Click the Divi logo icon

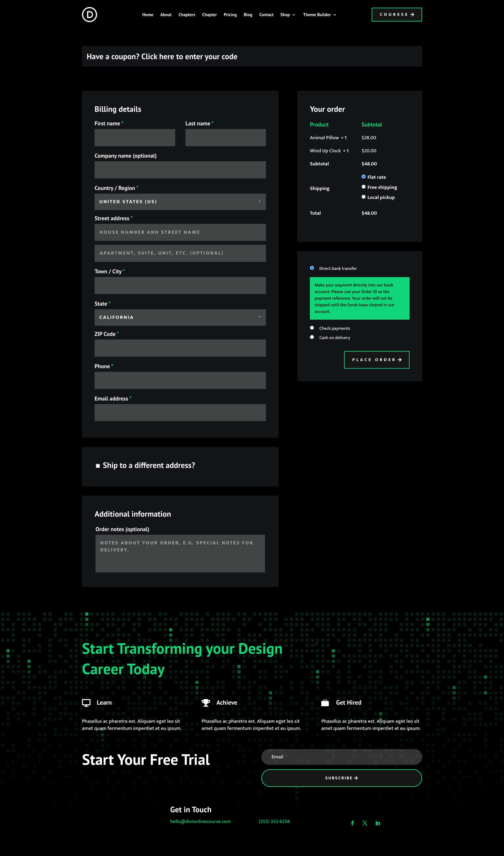89,15
